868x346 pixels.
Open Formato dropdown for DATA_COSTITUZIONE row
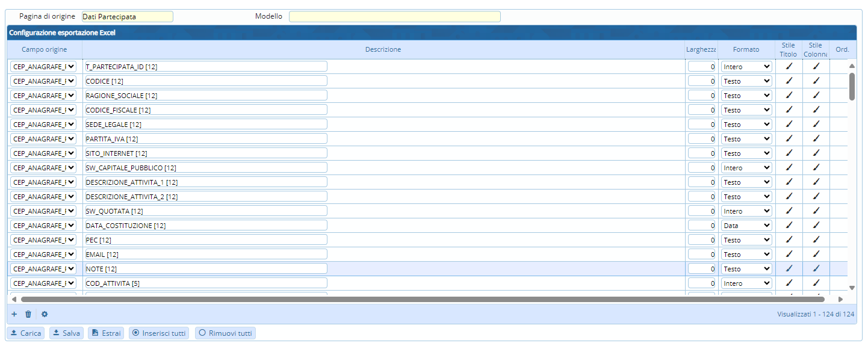(x=746, y=226)
